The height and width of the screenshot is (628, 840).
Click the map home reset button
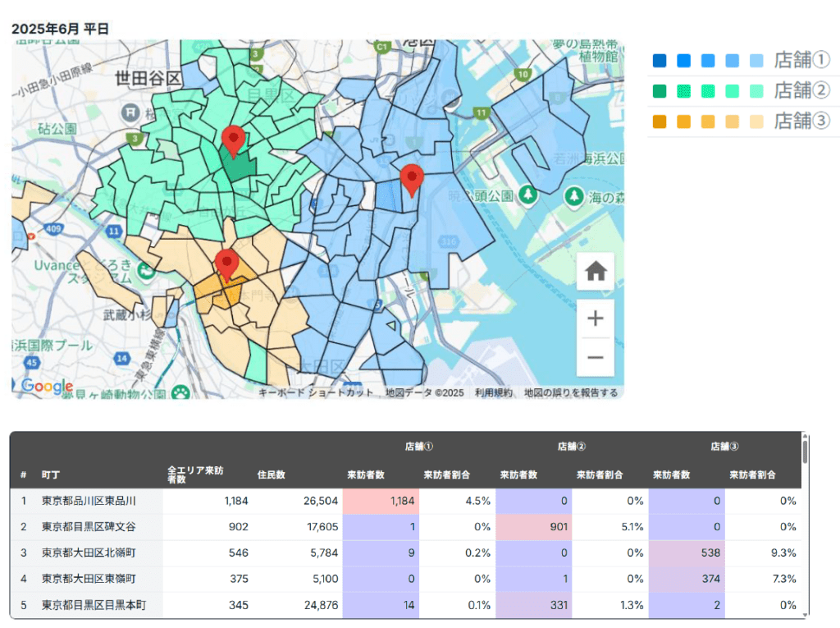tap(595, 272)
